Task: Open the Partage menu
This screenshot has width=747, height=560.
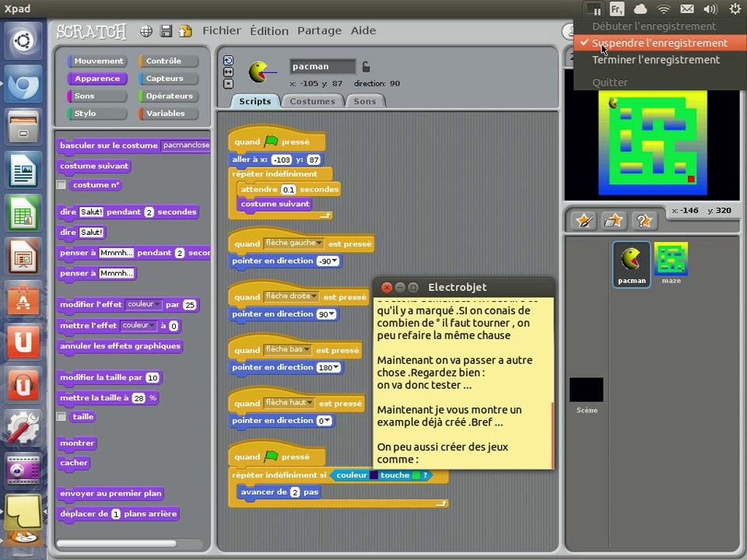Action: tap(319, 30)
